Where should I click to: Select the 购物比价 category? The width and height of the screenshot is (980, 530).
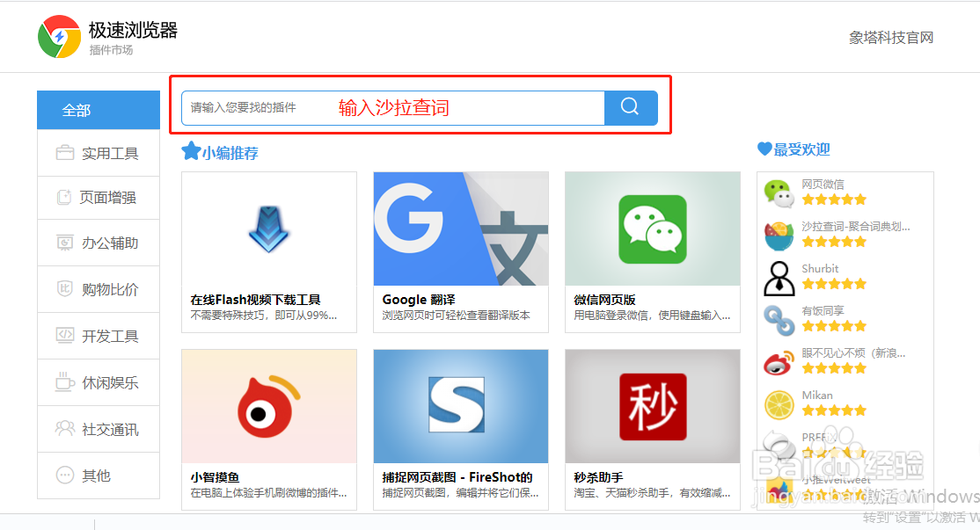(99, 290)
